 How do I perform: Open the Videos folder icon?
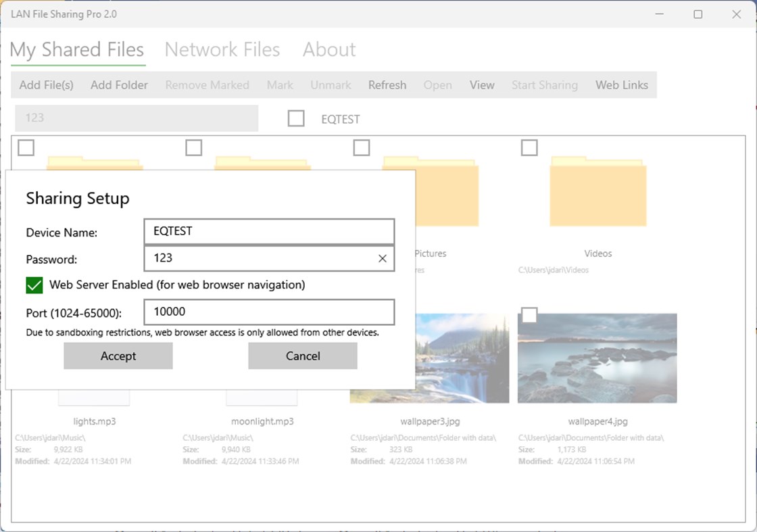coord(597,193)
